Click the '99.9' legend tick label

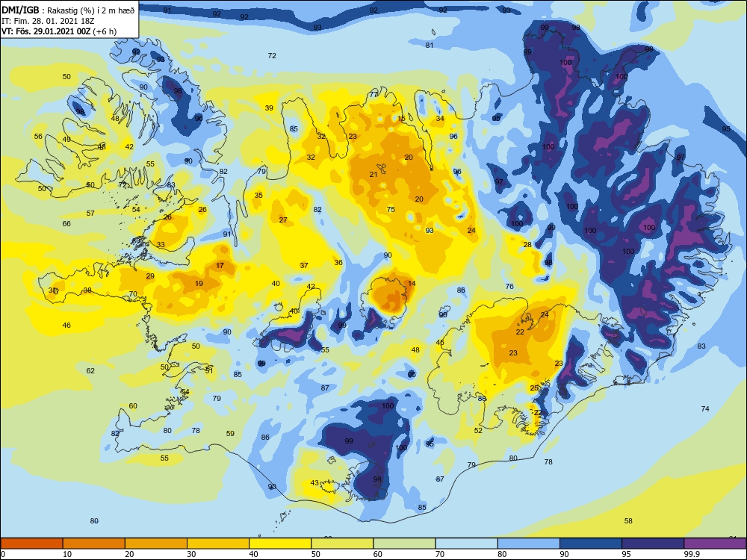pos(692,554)
